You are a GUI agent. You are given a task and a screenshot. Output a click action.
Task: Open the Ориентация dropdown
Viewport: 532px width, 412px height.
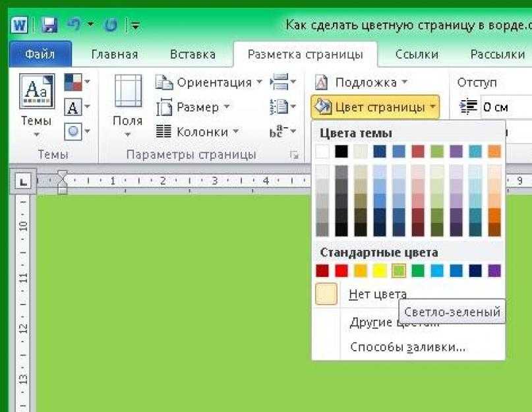209,82
